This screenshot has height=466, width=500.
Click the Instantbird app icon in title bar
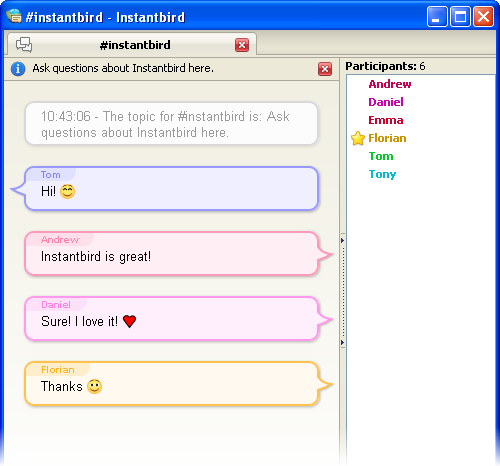14,16
